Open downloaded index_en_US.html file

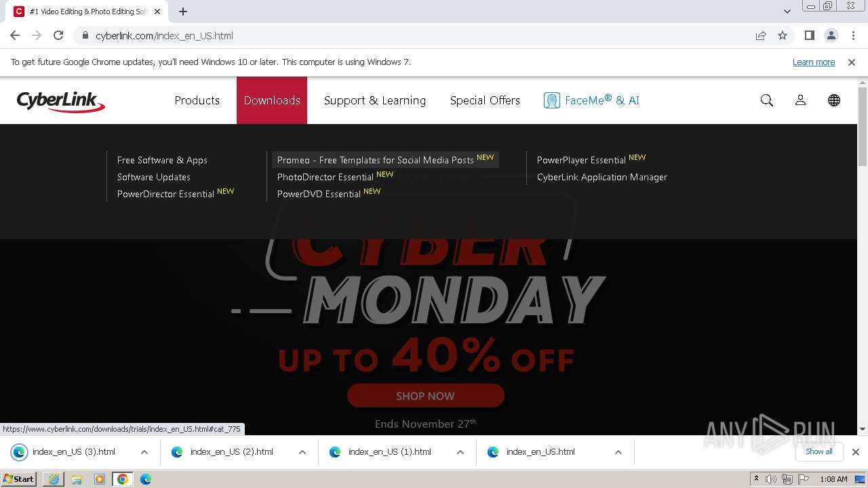pos(542,452)
